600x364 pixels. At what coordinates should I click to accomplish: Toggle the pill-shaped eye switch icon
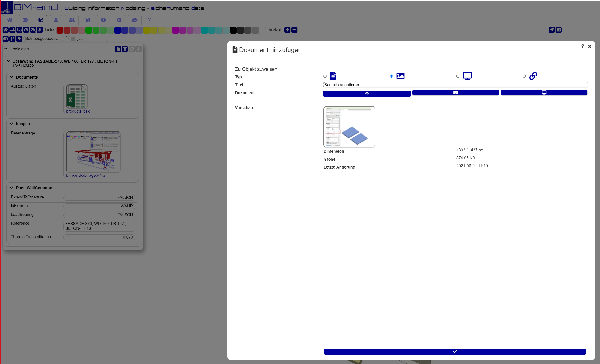coord(6,39)
